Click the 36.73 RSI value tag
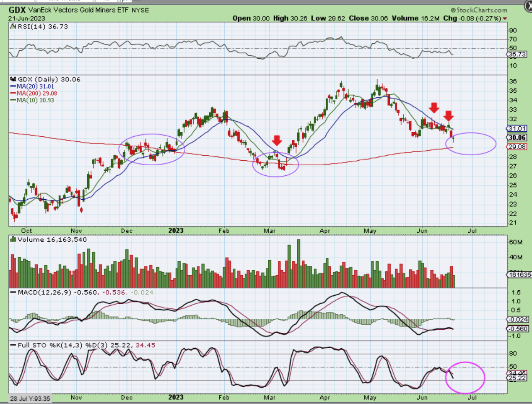Viewport: 532px width, 404px height. (517, 55)
